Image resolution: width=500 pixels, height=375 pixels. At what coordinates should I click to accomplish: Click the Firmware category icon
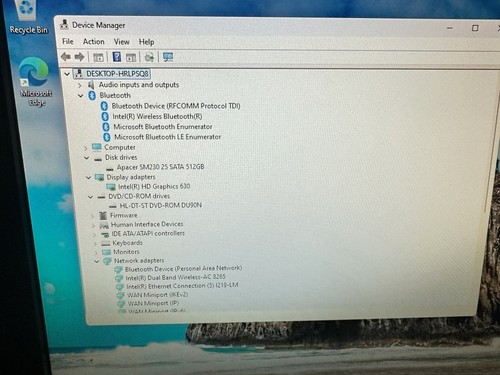tap(103, 215)
